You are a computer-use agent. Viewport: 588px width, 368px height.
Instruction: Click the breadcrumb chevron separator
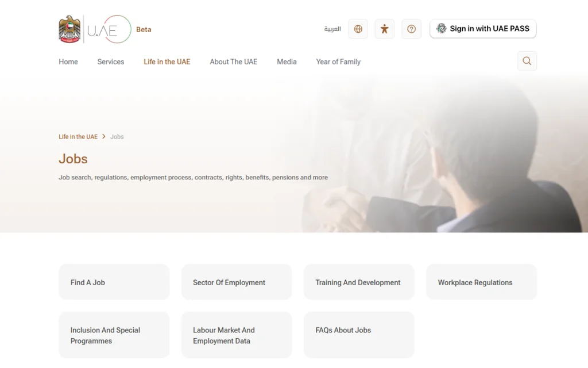coord(104,137)
